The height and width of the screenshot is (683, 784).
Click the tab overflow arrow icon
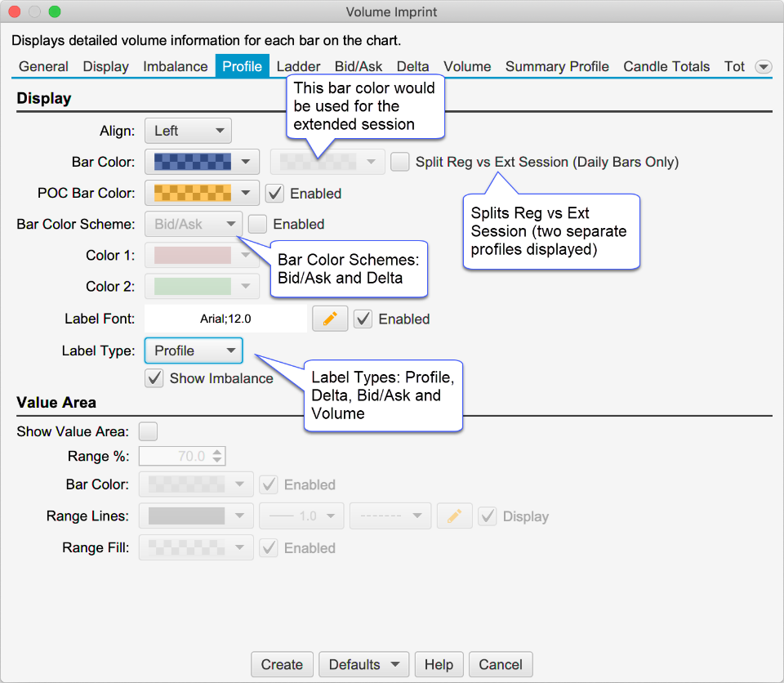(x=764, y=67)
